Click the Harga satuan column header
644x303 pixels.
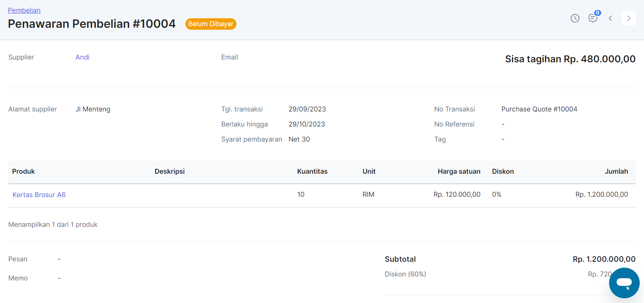click(459, 171)
